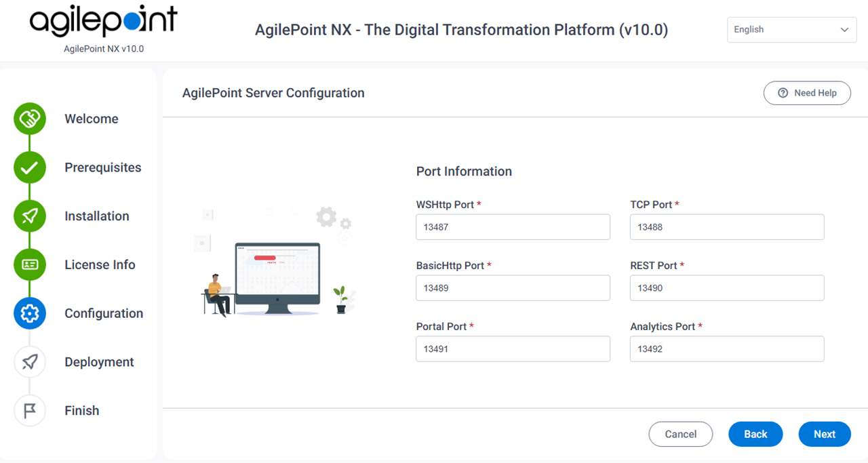Click the AgilePoint Server Configuration title
868x463 pixels.
(273, 93)
